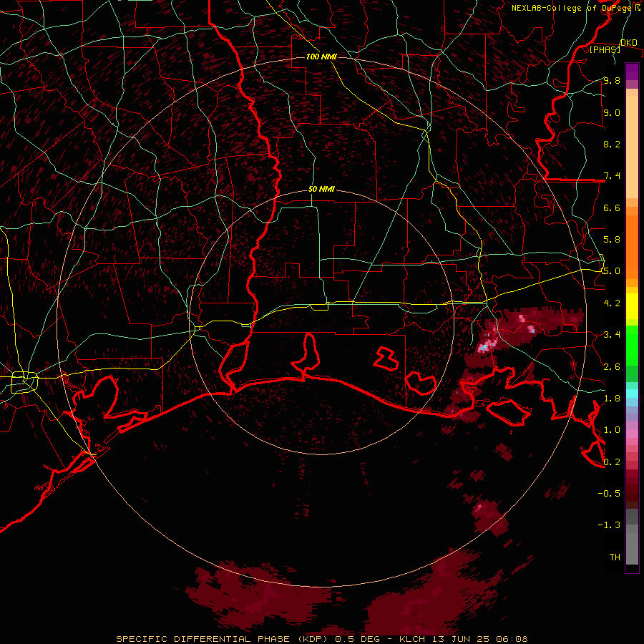Pick the purple top segment of color bar
Image resolution: width=644 pixels, height=644 pixels.
click(632, 72)
